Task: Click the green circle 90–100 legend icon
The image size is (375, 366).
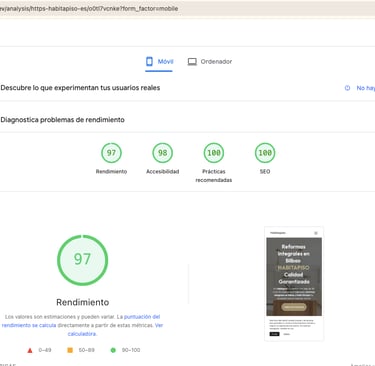Action: 113,350
